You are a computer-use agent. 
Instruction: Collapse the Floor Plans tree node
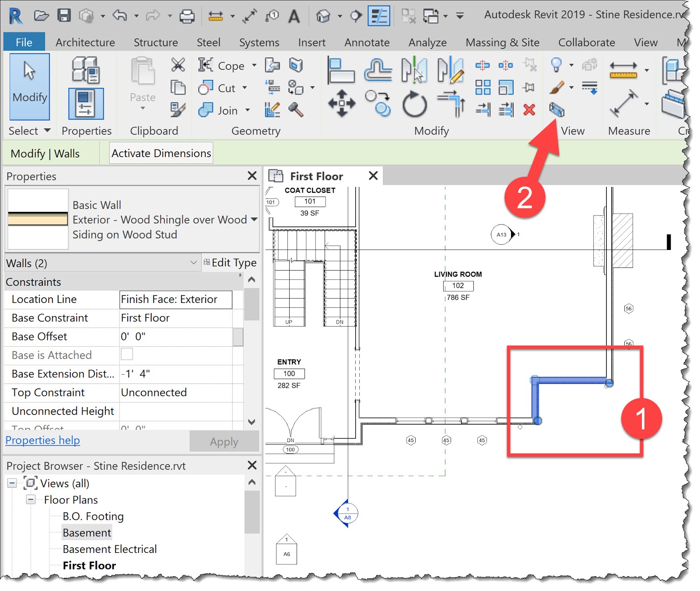pos(31,500)
